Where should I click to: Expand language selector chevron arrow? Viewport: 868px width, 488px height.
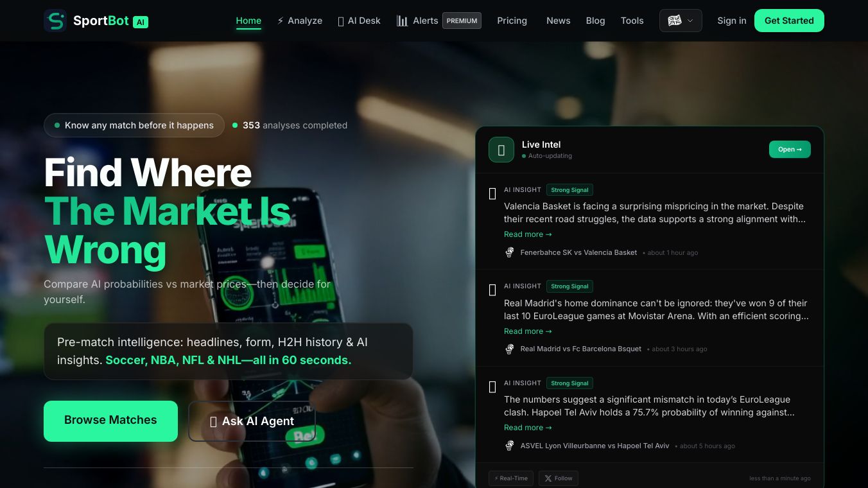click(690, 21)
